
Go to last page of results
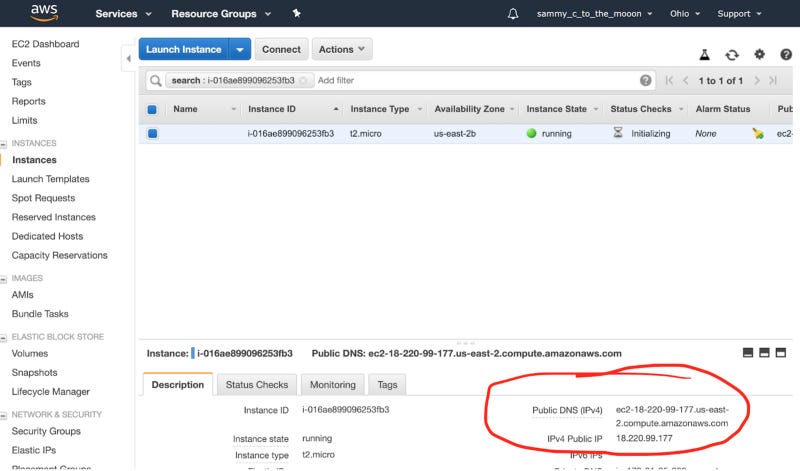pyautogui.click(x=773, y=80)
